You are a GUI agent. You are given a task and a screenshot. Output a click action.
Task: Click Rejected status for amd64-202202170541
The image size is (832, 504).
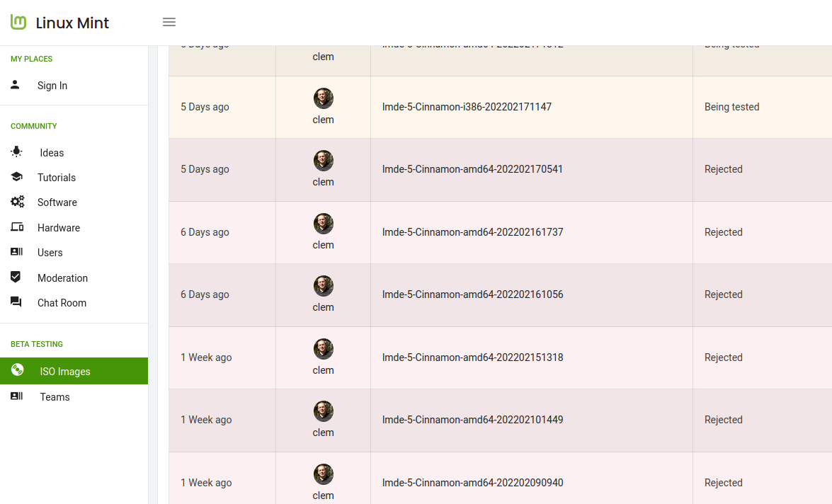pyautogui.click(x=723, y=169)
